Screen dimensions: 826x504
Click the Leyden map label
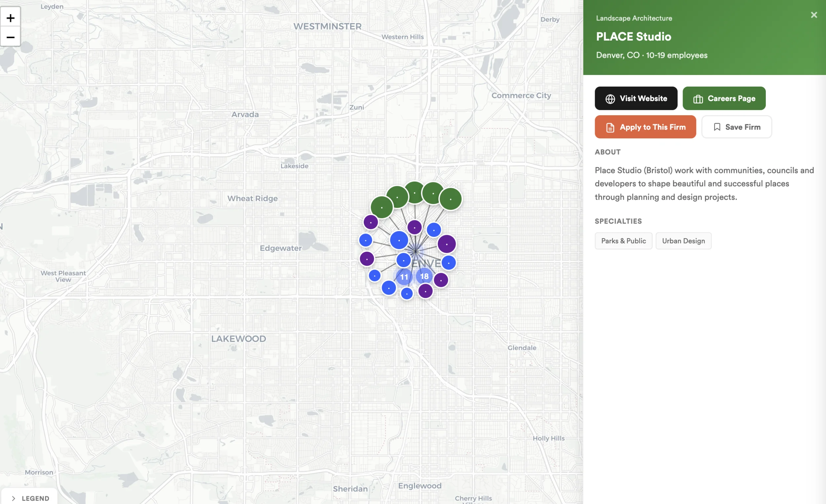pos(52,7)
